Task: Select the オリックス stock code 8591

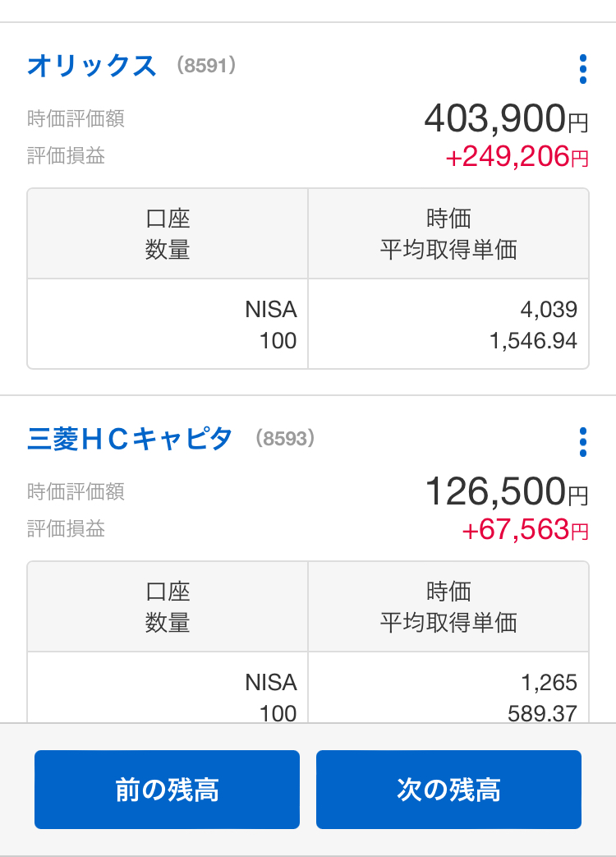Action: [x=206, y=67]
